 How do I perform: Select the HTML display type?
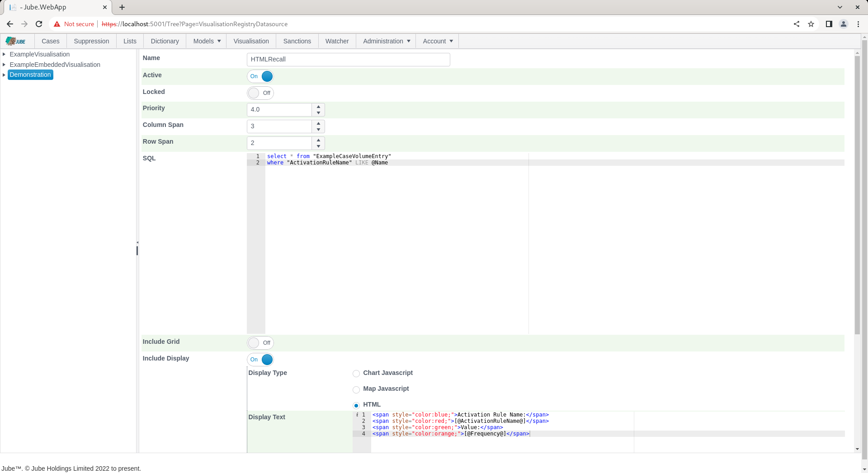click(356, 405)
